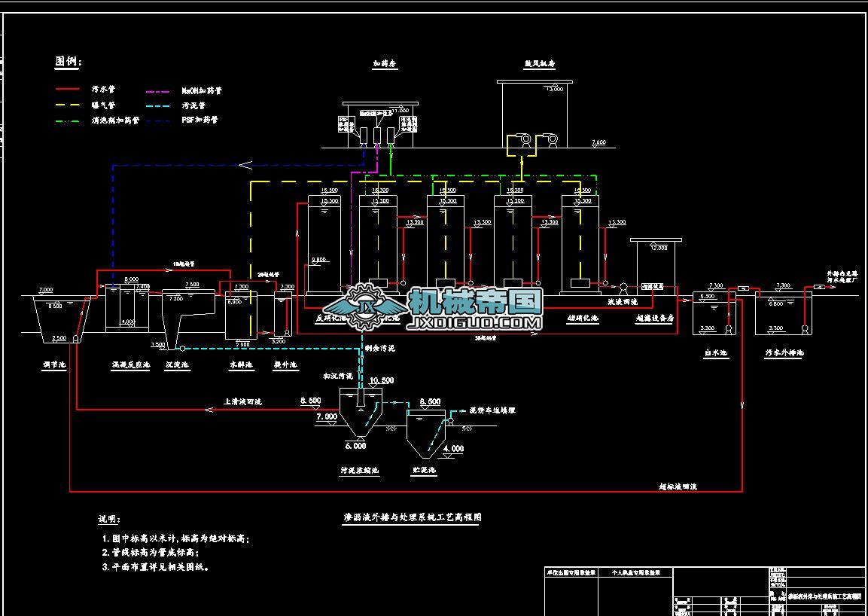This screenshot has height=616, width=868.
Task: Select the arrowhead on blue FSF dosing line
Action: coord(245,165)
